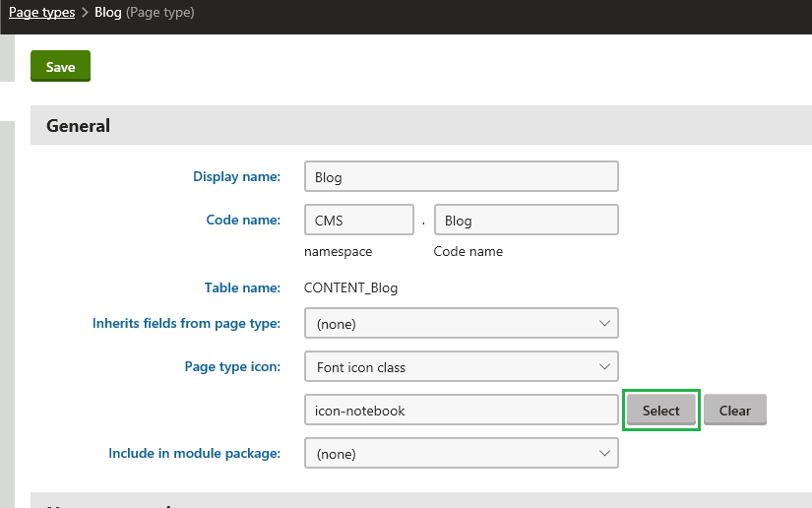Click the Table name label
The width and height of the screenshot is (812, 508).
coord(242,287)
